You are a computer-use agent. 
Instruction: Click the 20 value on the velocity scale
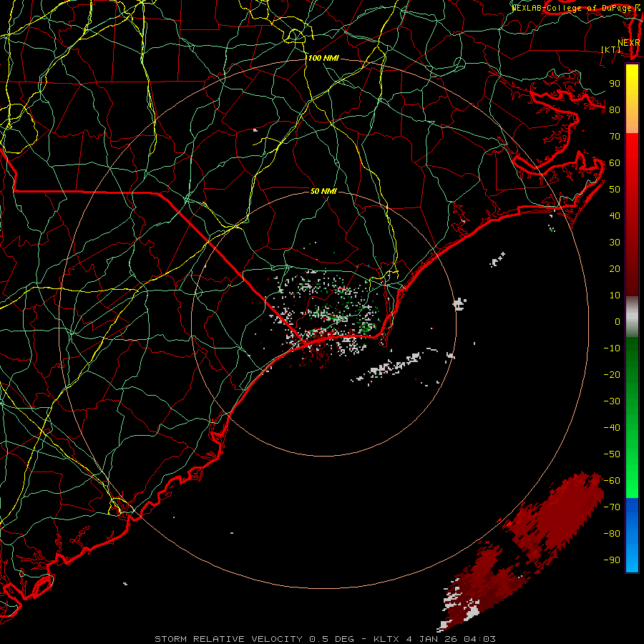click(x=615, y=268)
